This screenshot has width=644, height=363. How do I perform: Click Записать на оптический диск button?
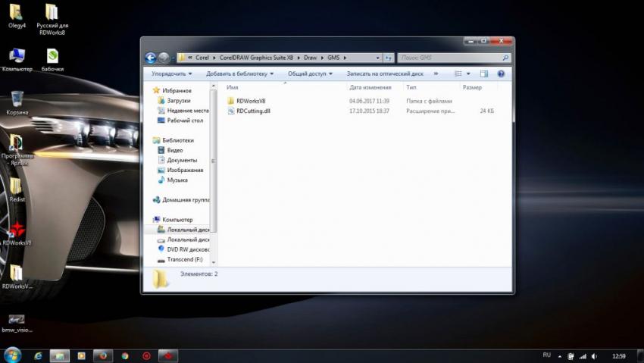click(x=385, y=74)
